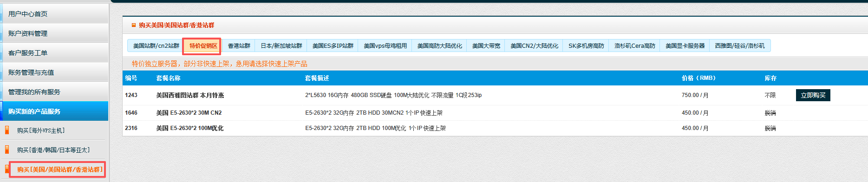Click orange icon beside 购买[美国/美国站群/香港站群]
This screenshot has height=182, width=868.
[x=7, y=169]
